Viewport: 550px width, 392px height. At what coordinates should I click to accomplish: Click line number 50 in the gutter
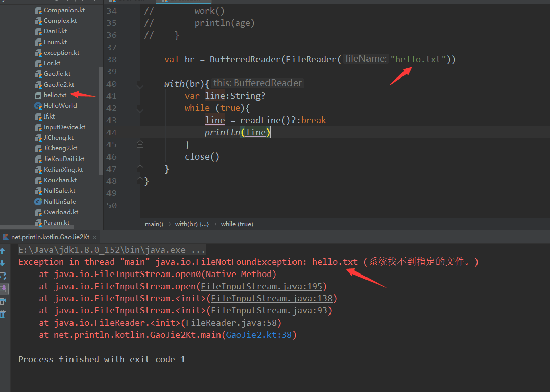112,205
